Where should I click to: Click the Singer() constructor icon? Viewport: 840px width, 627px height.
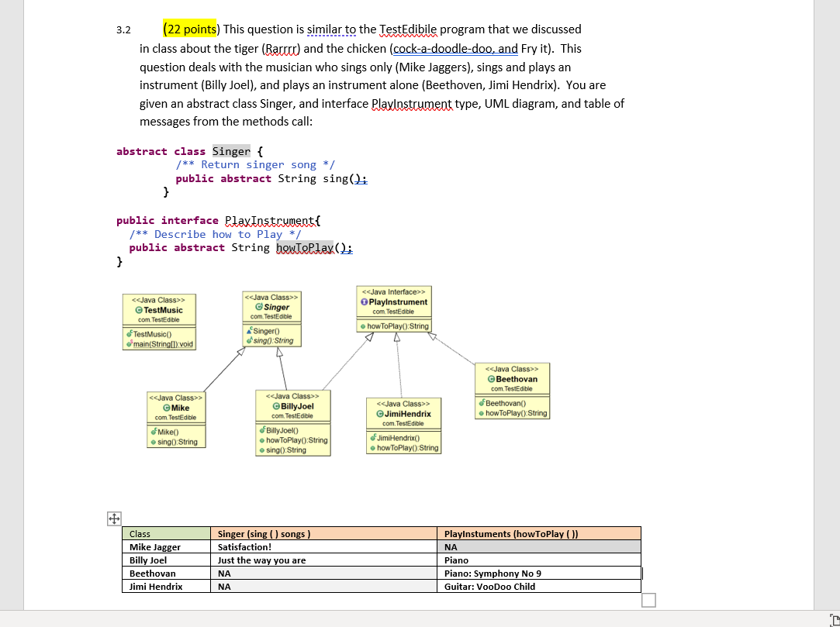click(249, 332)
